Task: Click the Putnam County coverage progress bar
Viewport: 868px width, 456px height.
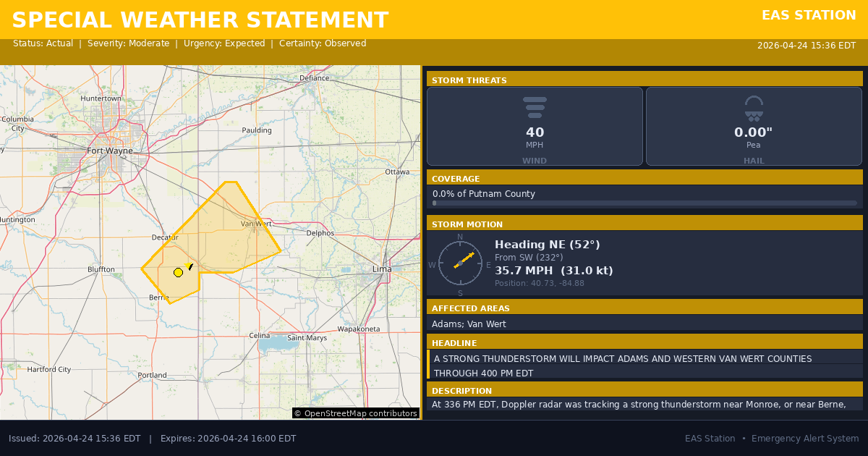Action: [644, 203]
